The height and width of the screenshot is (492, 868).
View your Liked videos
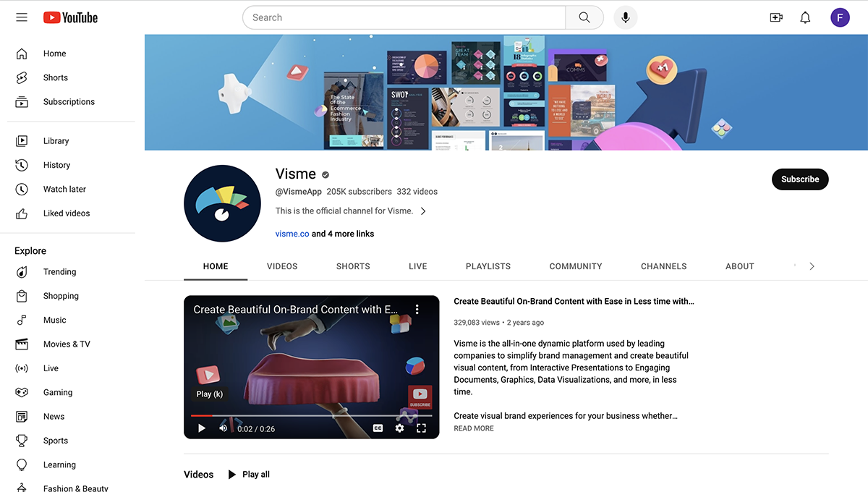(66, 213)
